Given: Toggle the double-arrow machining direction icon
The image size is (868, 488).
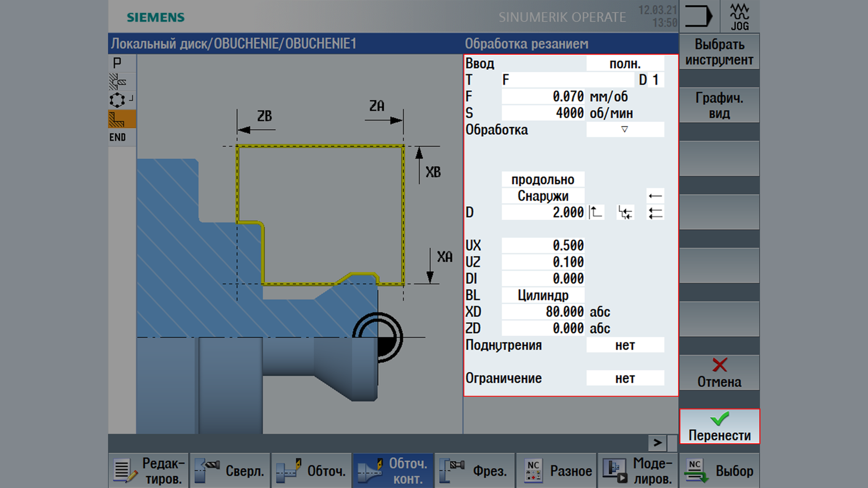Looking at the screenshot, I should coord(655,212).
